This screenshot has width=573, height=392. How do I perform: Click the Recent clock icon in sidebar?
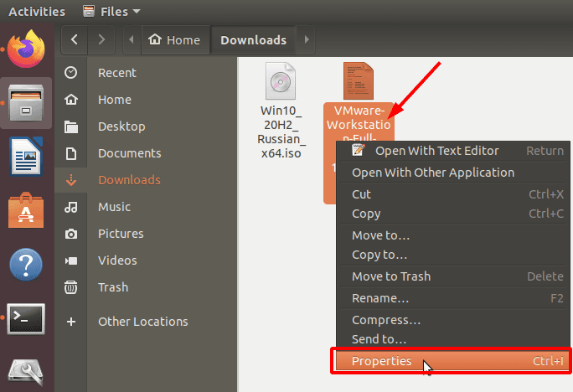click(70, 73)
